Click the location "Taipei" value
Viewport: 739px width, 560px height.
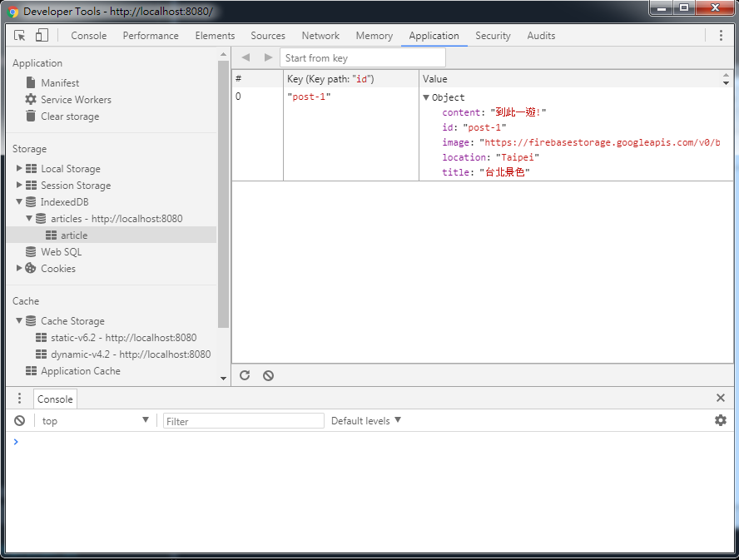pos(518,157)
